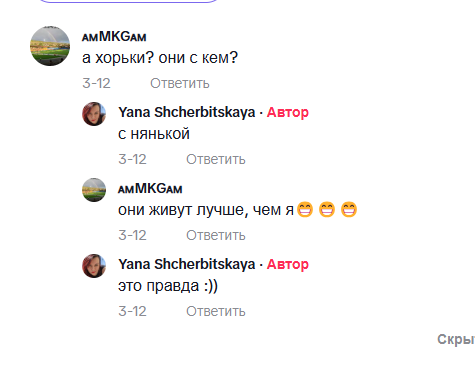Click Автор badge above "с нянькой"
The image size is (475, 366).
point(288,112)
